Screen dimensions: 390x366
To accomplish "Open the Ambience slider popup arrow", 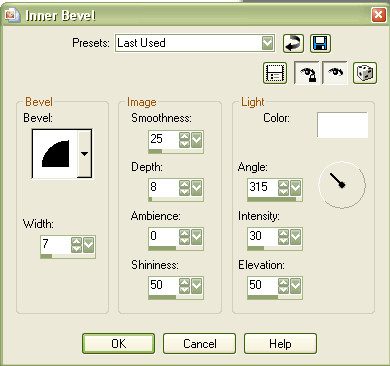I will click(196, 237).
